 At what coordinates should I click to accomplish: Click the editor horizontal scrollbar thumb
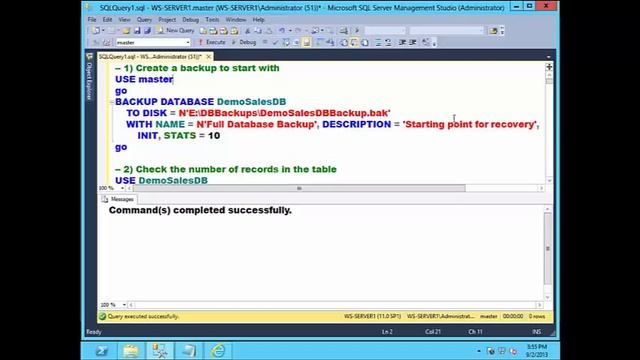click(x=299, y=188)
